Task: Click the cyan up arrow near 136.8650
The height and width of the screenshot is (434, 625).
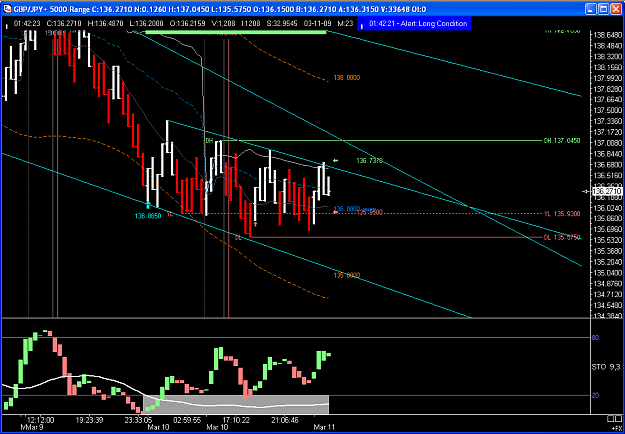Action: tap(148, 205)
